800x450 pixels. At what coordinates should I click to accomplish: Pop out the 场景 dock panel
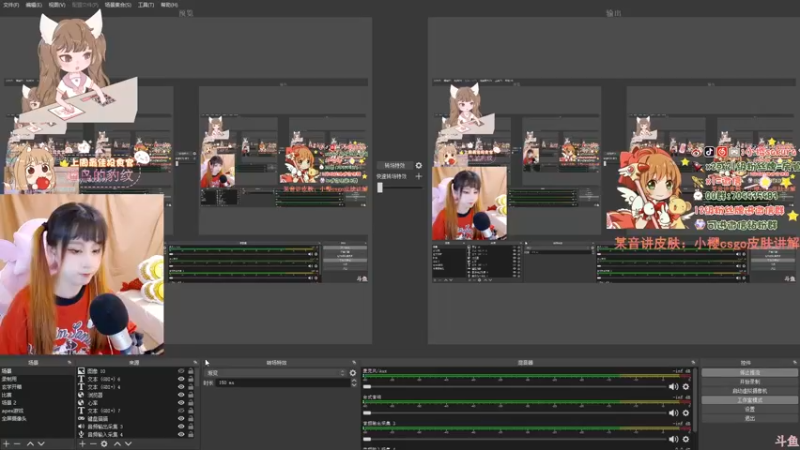(69, 362)
